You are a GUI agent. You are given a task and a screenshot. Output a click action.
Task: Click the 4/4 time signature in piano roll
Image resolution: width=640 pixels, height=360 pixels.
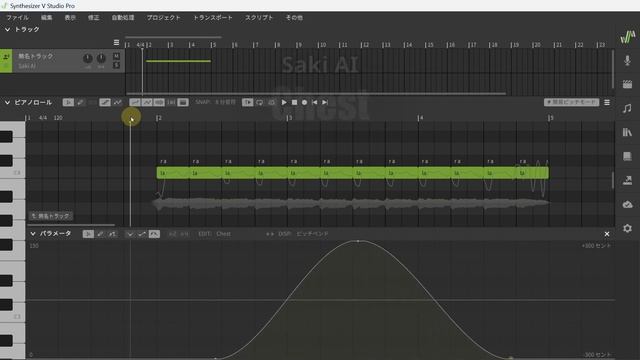coord(43,118)
